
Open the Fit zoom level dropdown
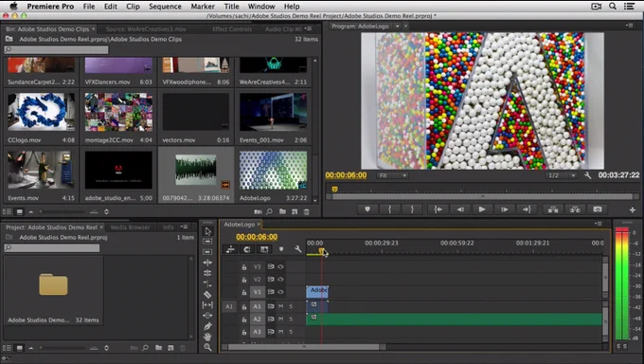point(393,175)
